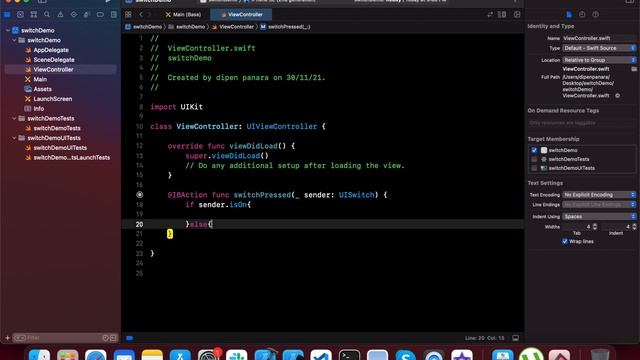Click ViewController in the jump bar
The width and height of the screenshot is (640, 360).
click(233, 27)
